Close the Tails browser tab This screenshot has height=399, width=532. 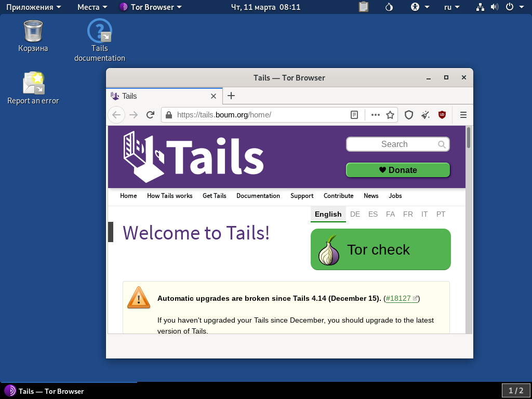[214, 96]
